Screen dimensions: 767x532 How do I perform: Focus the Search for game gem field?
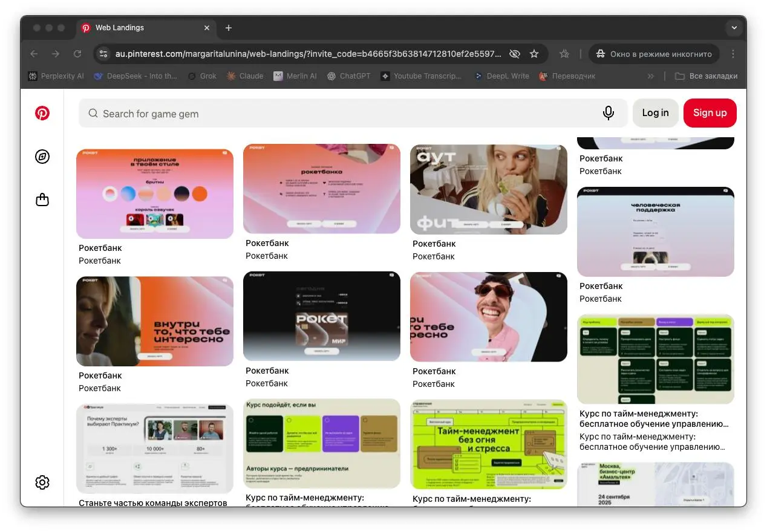[x=345, y=114]
